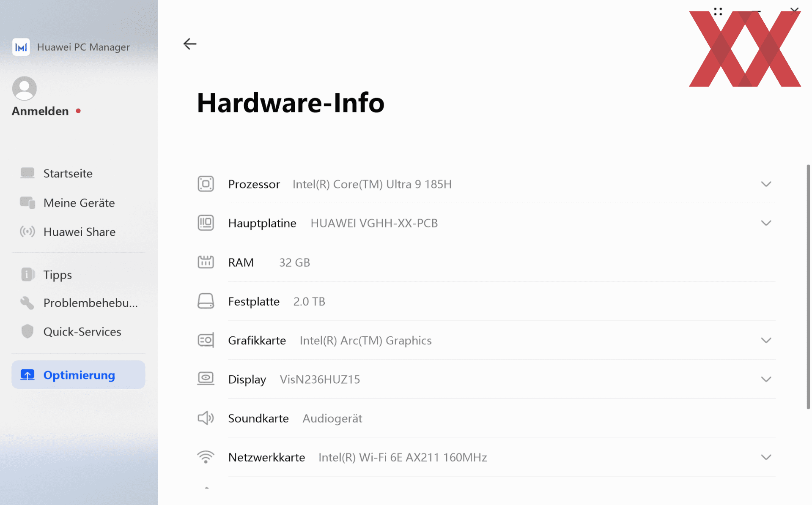Click the Soundkarte speaker icon

point(206,418)
